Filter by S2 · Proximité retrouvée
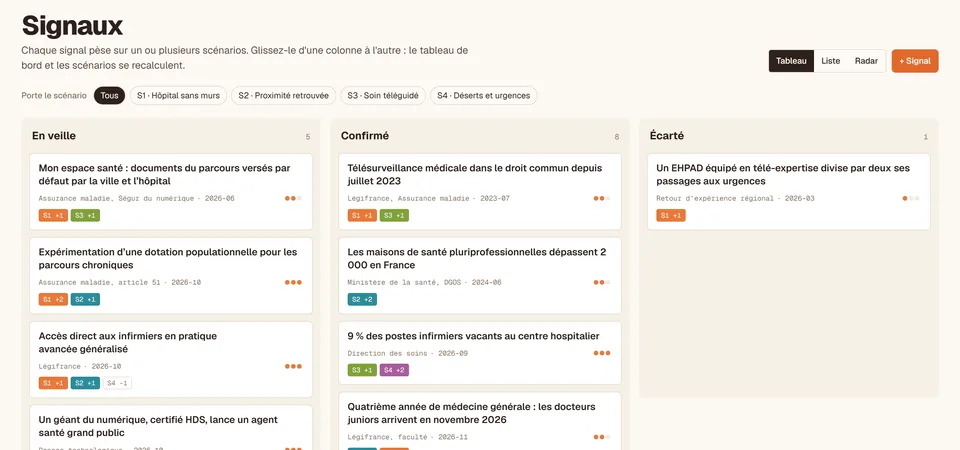This screenshot has height=450, width=960. click(x=283, y=96)
